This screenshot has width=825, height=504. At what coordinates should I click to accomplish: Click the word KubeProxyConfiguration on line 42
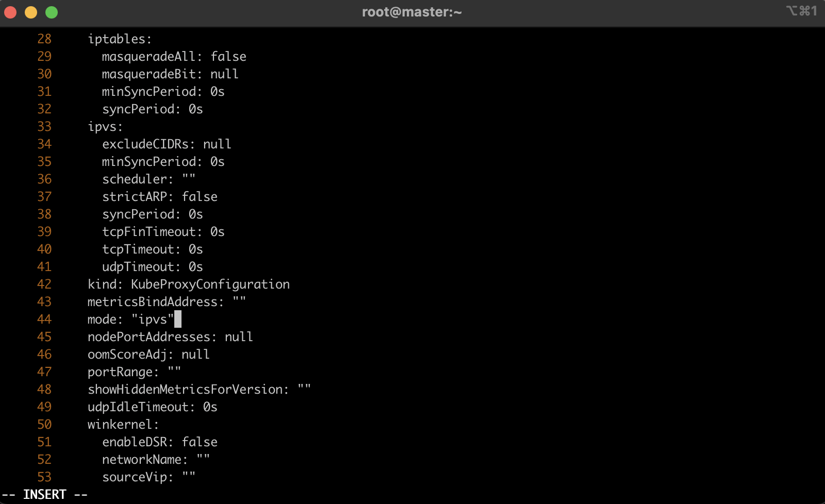point(210,284)
